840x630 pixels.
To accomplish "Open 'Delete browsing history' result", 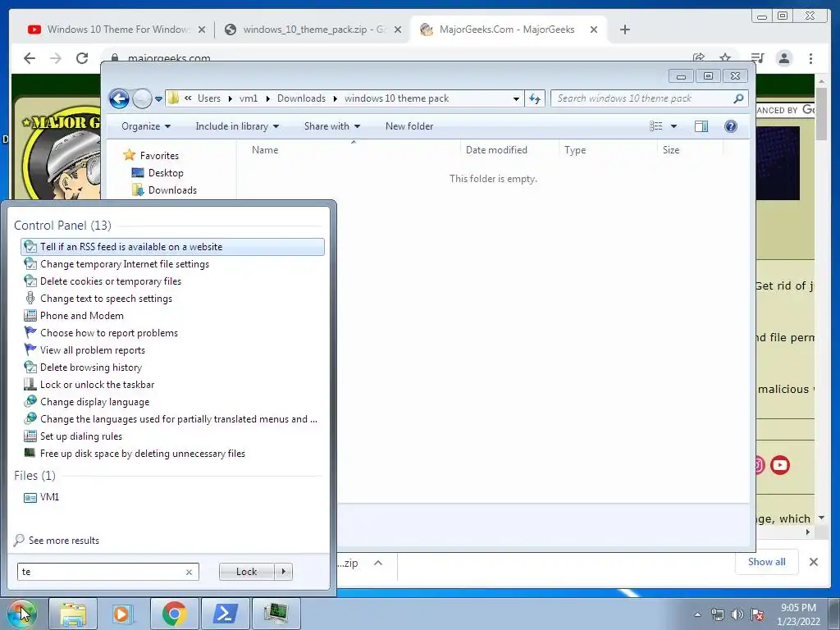I will 172,367.
